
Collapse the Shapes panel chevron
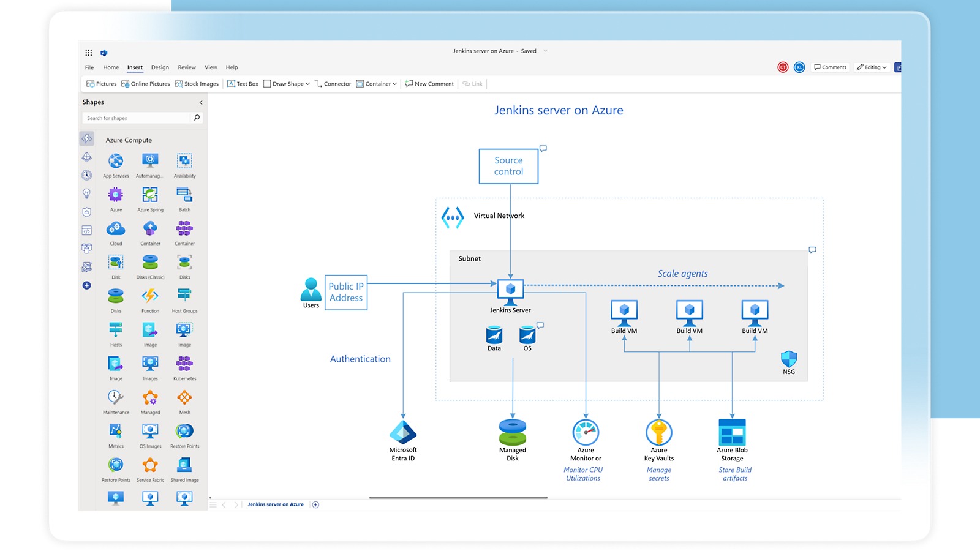[201, 102]
